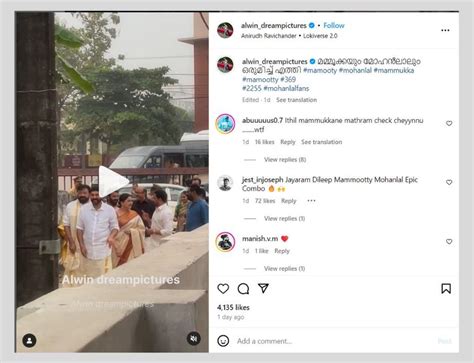Like abuuuuus0.7's comment with heart icon
This screenshot has height=363, width=474.
[x=449, y=123]
